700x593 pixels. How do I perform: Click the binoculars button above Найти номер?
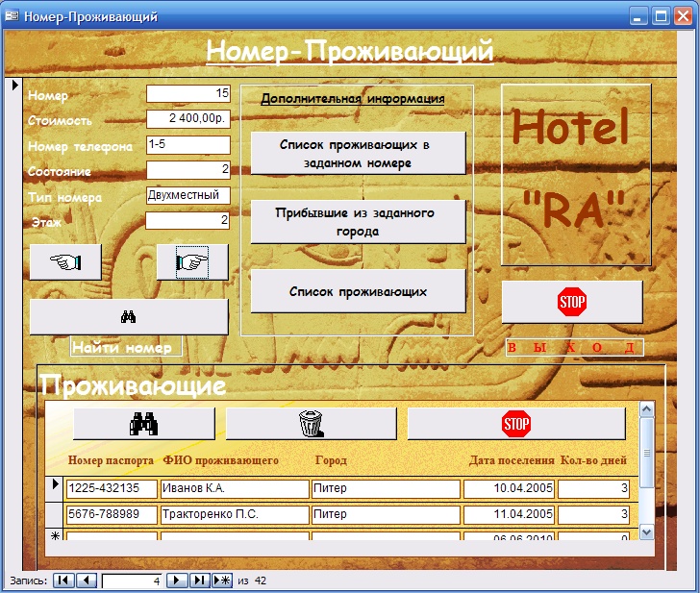(129, 317)
